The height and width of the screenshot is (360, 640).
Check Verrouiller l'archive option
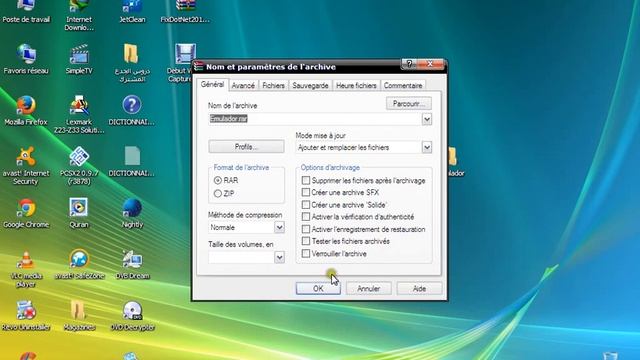click(306, 253)
